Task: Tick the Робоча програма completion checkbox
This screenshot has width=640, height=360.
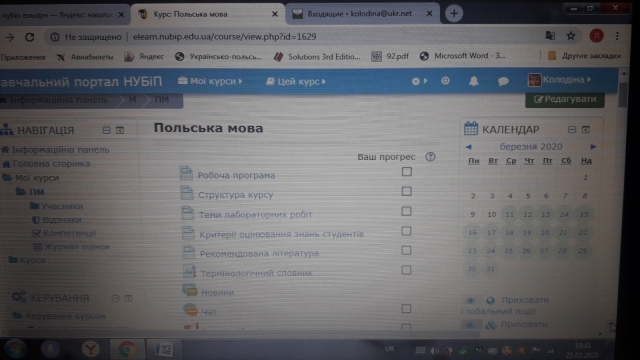Action: [x=407, y=171]
